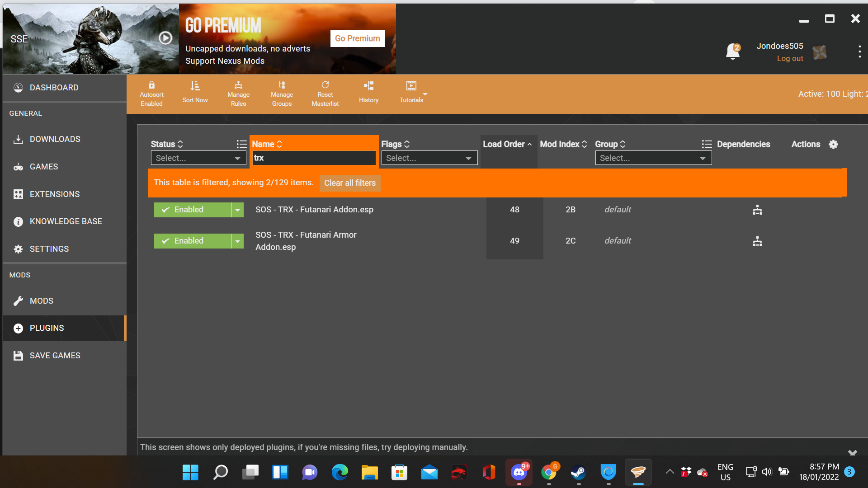Viewport: 868px width, 488px height.
Task: Reset Masterlist from toolbar
Action: (325, 94)
